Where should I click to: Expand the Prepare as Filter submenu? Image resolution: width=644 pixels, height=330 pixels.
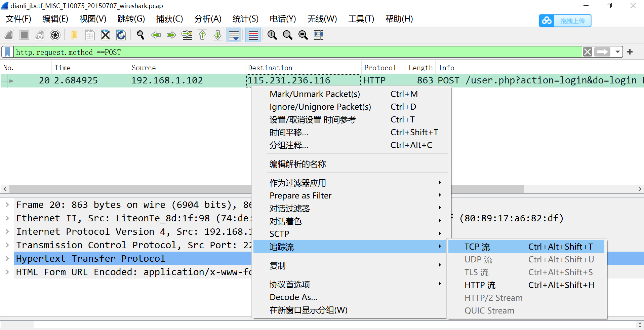point(349,195)
